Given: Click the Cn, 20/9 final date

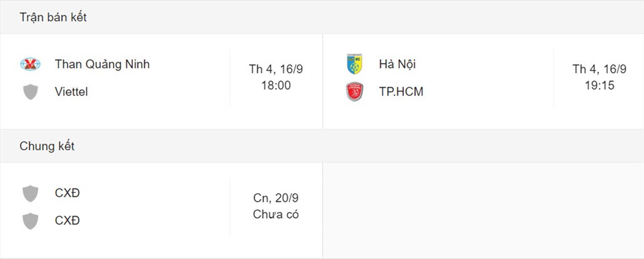Looking at the screenshot, I should coord(276,198).
